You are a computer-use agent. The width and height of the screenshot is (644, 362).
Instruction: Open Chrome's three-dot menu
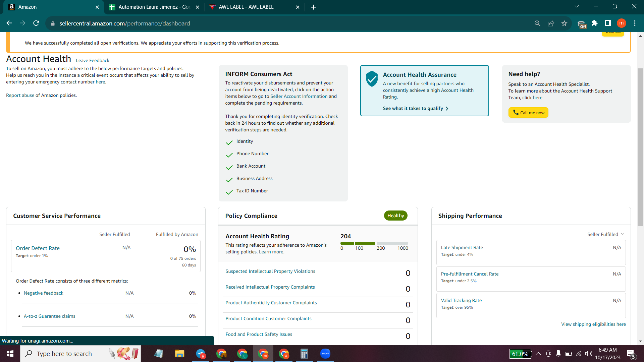click(635, 23)
